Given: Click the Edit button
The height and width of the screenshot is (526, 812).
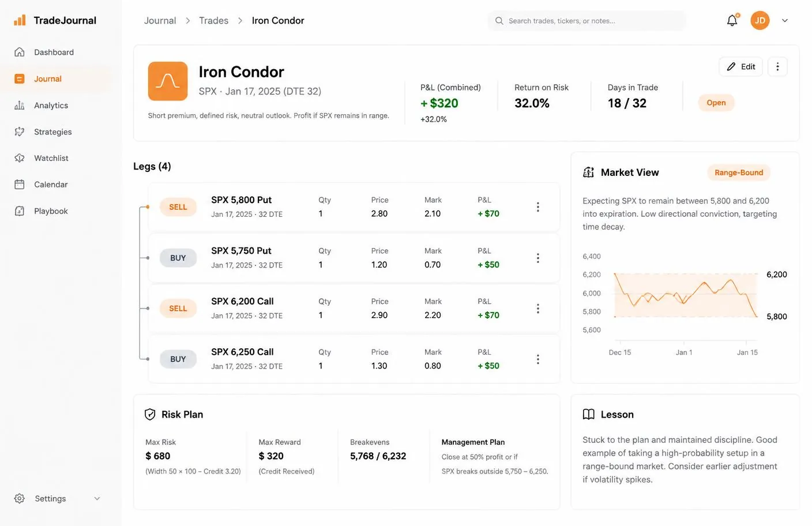Looking at the screenshot, I should pos(741,66).
